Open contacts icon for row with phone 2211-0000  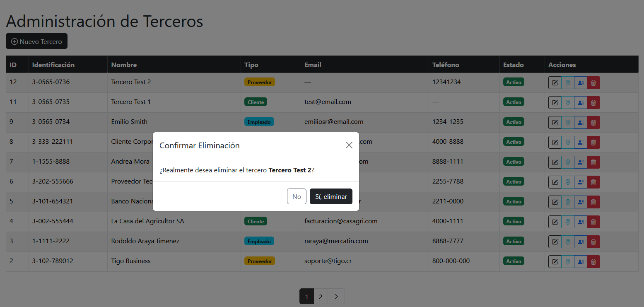581,202
